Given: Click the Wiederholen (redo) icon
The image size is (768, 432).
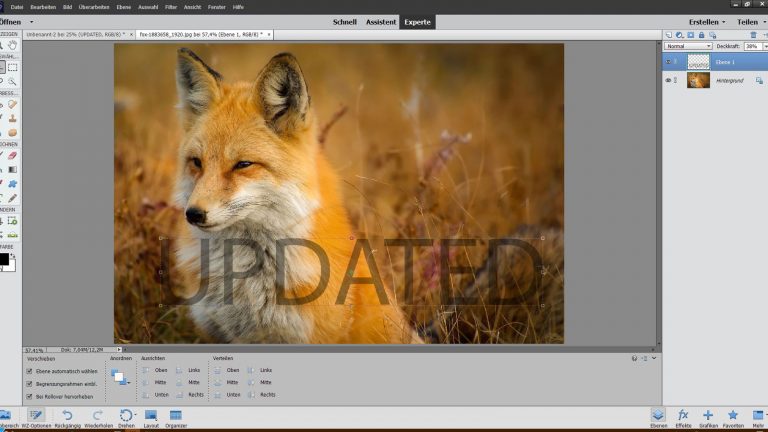Looking at the screenshot, I should pyautogui.click(x=97, y=414).
